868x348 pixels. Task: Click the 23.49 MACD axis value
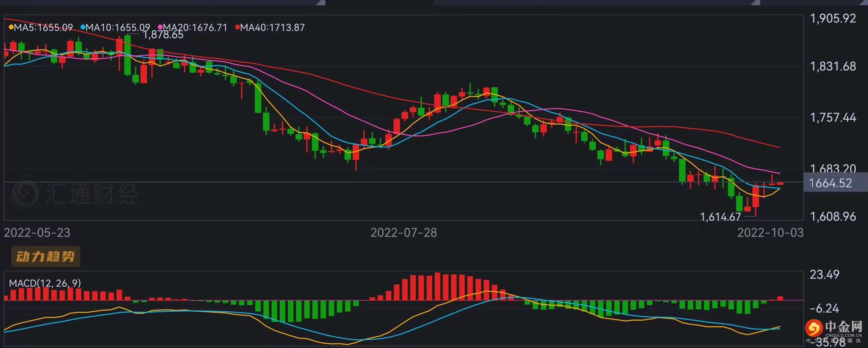(x=824, y=274)
